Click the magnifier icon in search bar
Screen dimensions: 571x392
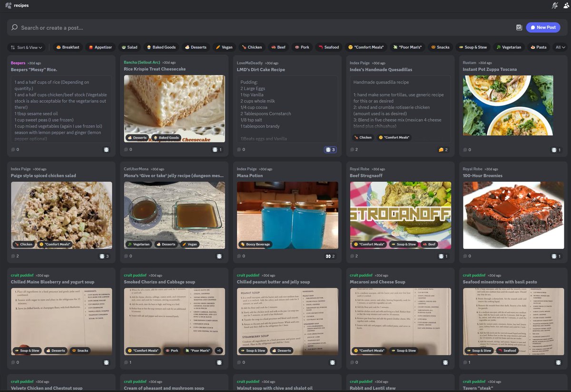click(x=15, y=28)
